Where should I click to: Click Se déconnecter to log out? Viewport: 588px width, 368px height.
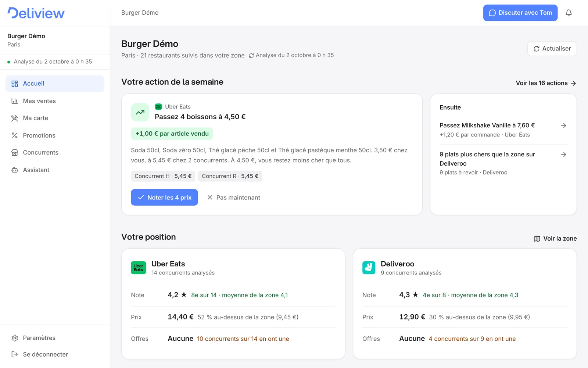[x=55, y=354]
